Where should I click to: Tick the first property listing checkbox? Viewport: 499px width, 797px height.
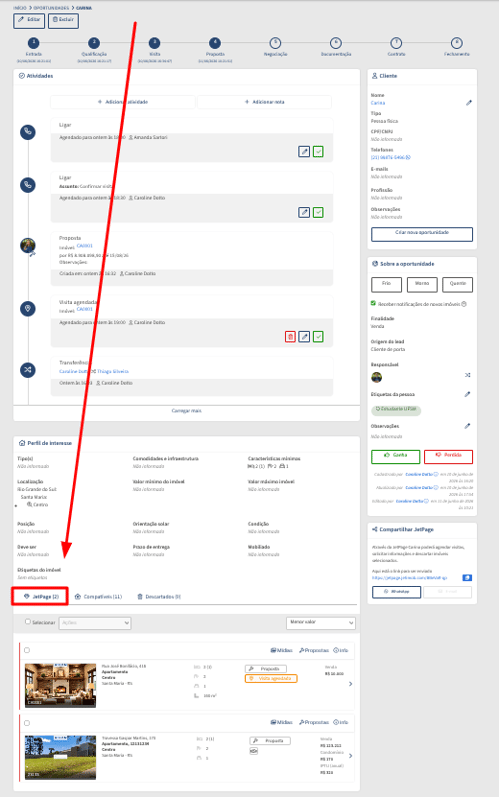click(x=27, y=650)
